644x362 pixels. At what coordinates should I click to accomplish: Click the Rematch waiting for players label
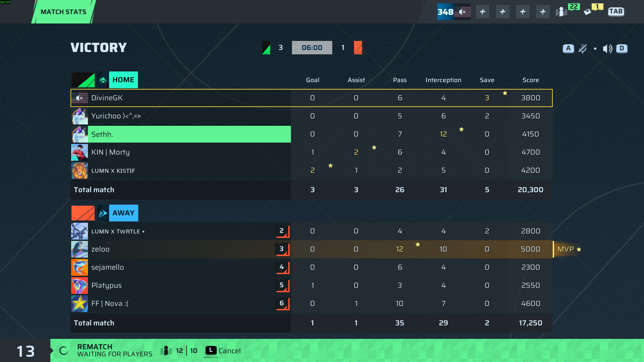coord(115,351)
